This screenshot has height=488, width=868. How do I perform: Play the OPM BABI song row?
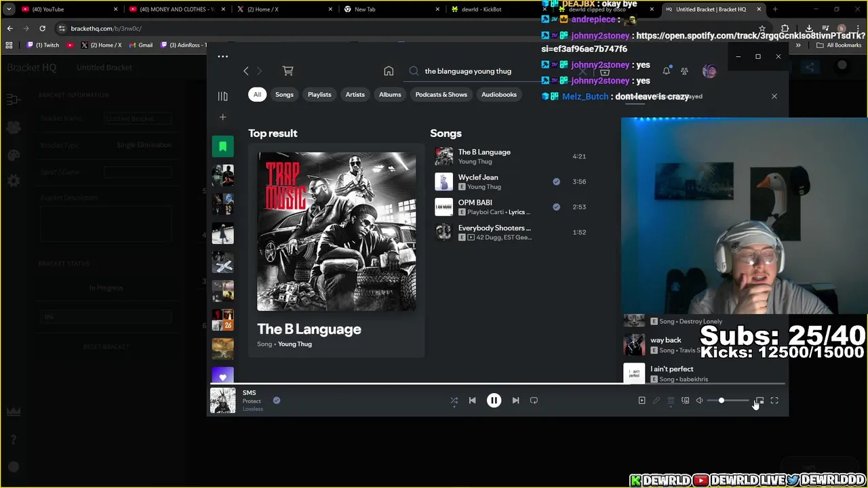[513, 207]
